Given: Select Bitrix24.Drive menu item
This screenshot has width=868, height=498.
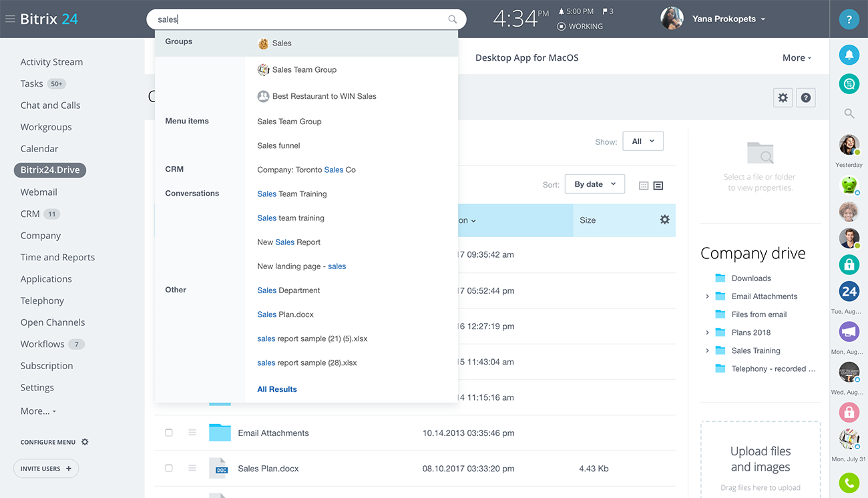Looking at the screenshot, I should point(50,170).
